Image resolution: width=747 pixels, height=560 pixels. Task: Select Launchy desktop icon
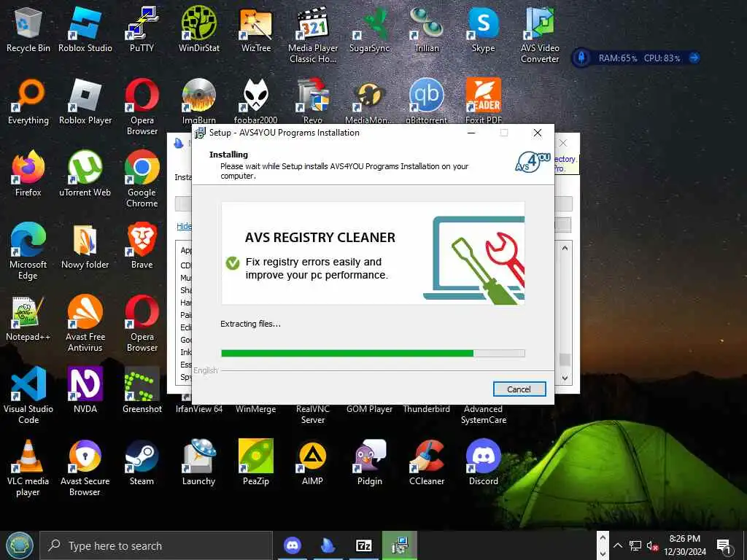point(199,463)
